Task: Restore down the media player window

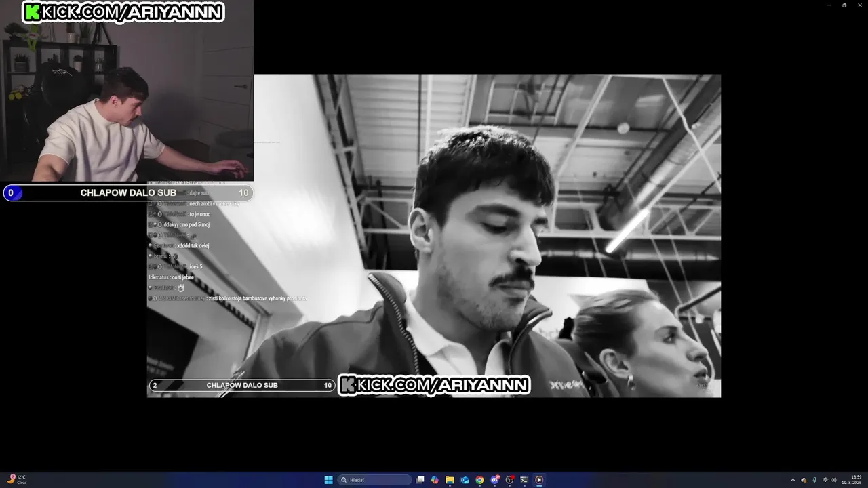Action: [x=844, y=5]
